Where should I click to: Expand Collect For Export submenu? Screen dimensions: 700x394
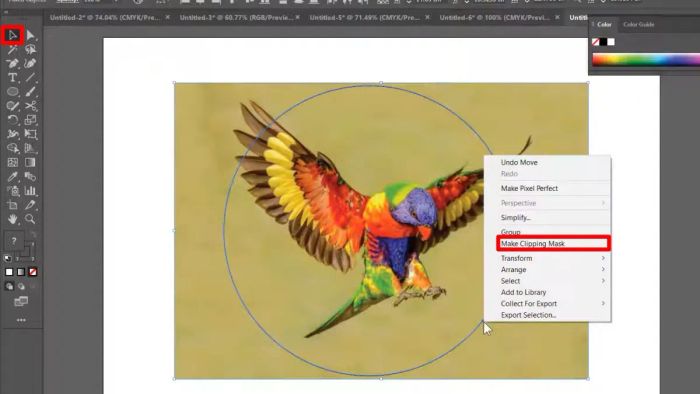pyautogui.click(x=548, y=303)
